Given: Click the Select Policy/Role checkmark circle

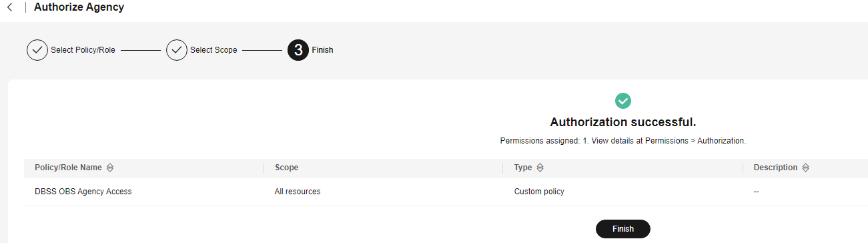Looking at the screenshot, I should click(x=37, y=50).
